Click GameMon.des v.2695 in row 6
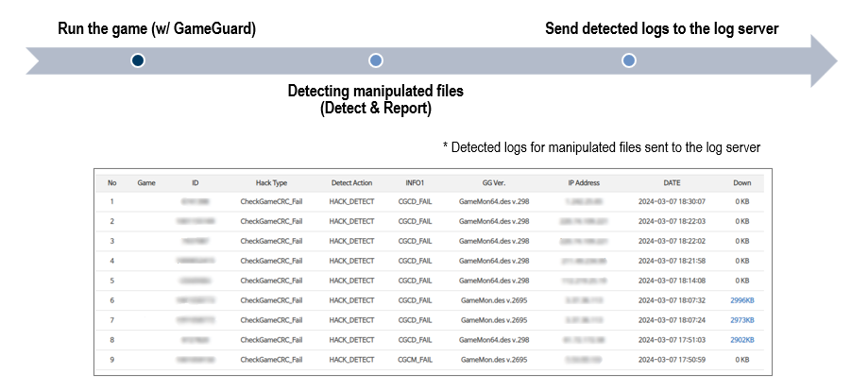This screenshot has width=868, height=392. pos(494,300)
